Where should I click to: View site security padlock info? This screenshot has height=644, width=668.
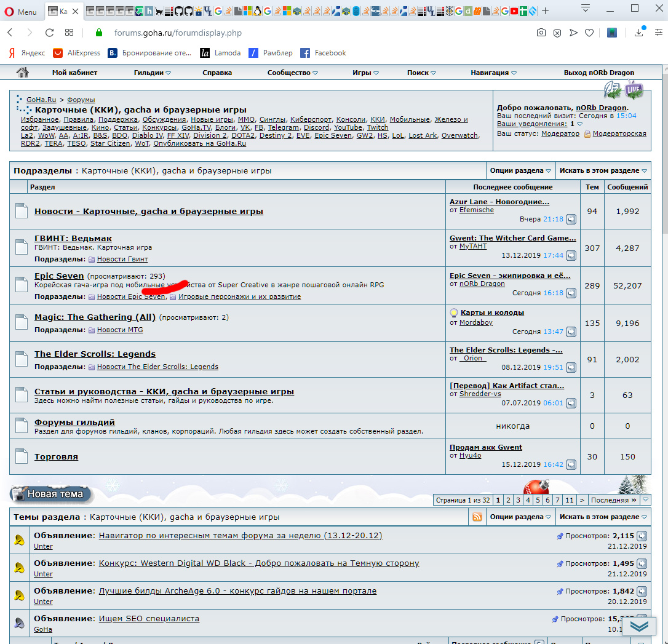point(99,33)
